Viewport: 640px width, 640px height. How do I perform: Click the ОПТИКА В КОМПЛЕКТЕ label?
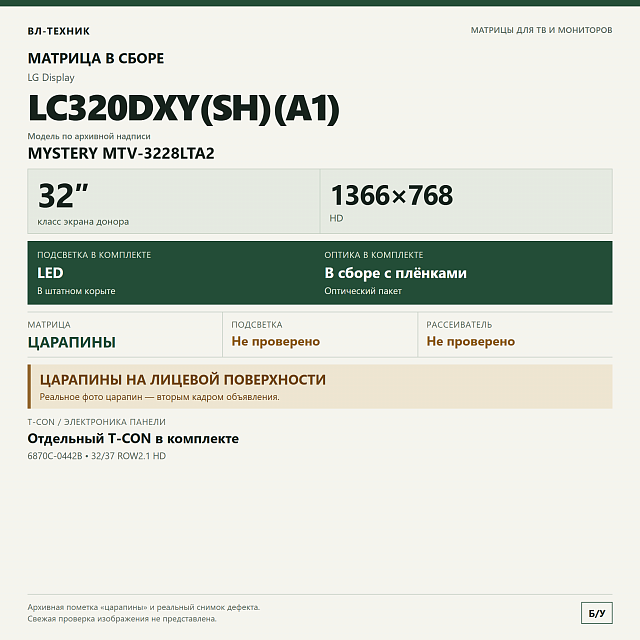point(374,255)
